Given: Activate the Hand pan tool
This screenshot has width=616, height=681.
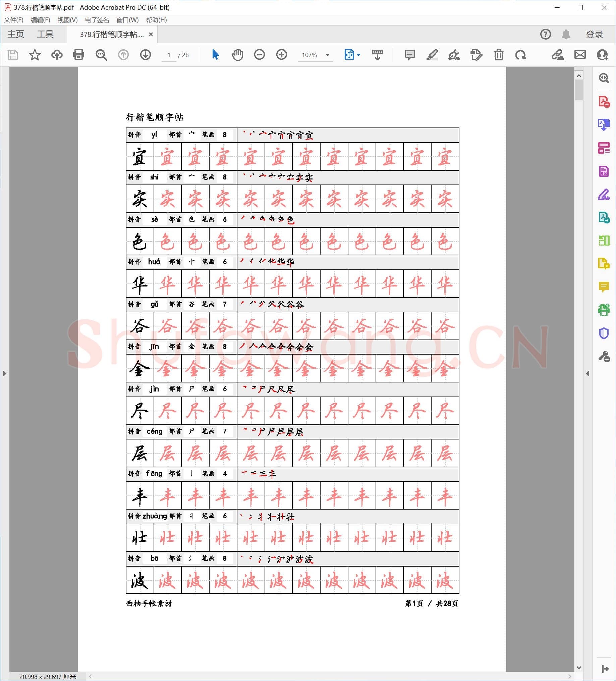Looking at the screenshot, I should pyautogui.click(x=237, y=55).
